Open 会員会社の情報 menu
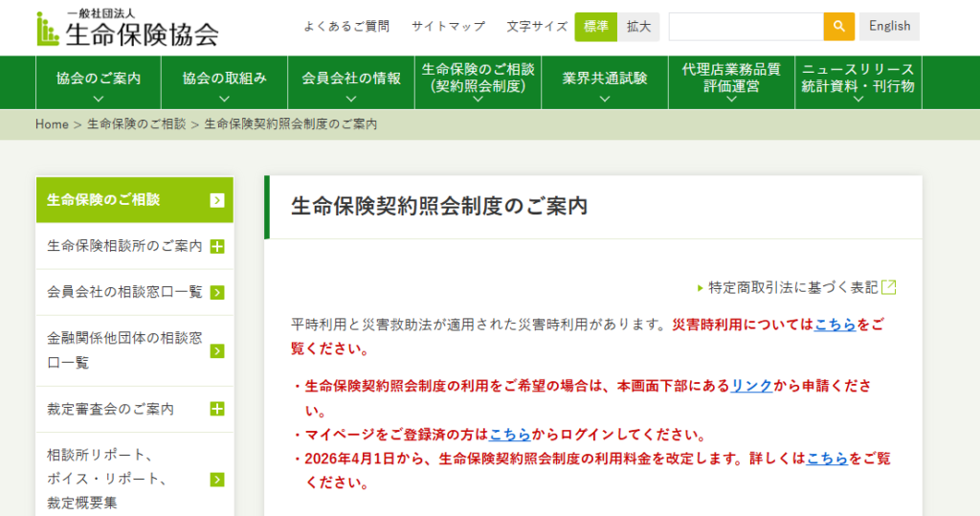 [351, 82]
